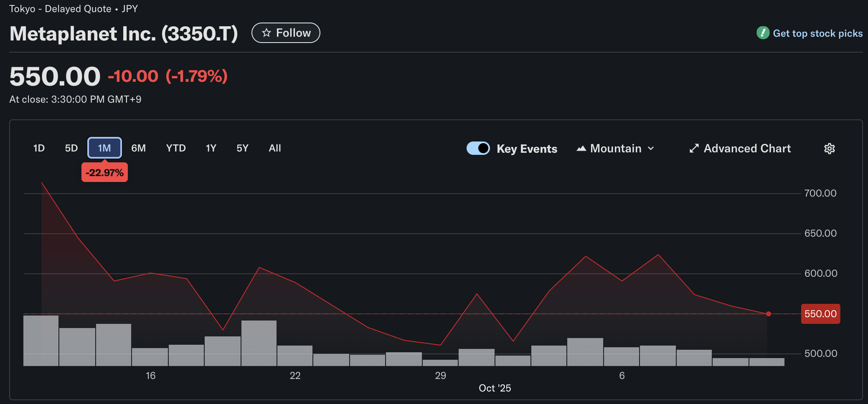Click the red endpoint dot on price line
The height and width of the screenshot is (404, 868).
tap(769, 314)
